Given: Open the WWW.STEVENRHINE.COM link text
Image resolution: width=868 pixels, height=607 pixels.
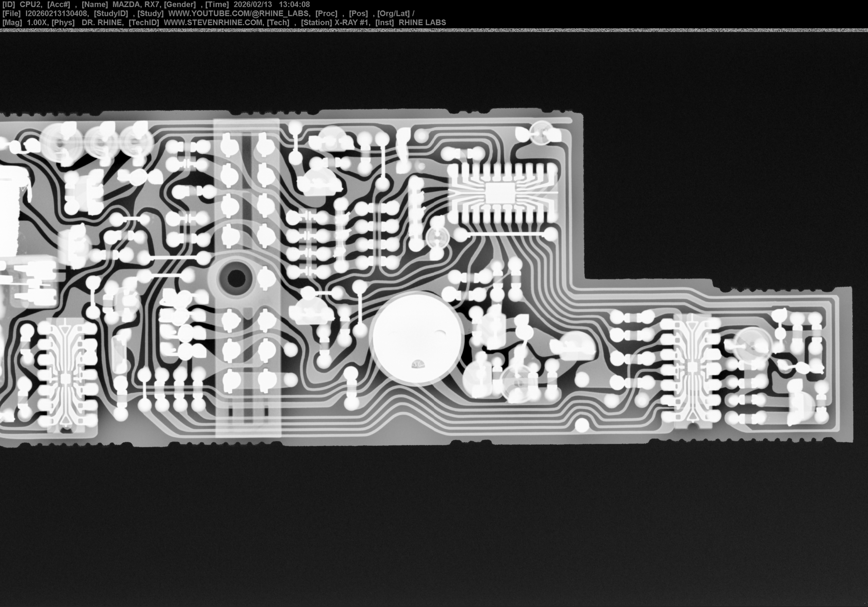Looking at the screenshot, I should 213,23.
